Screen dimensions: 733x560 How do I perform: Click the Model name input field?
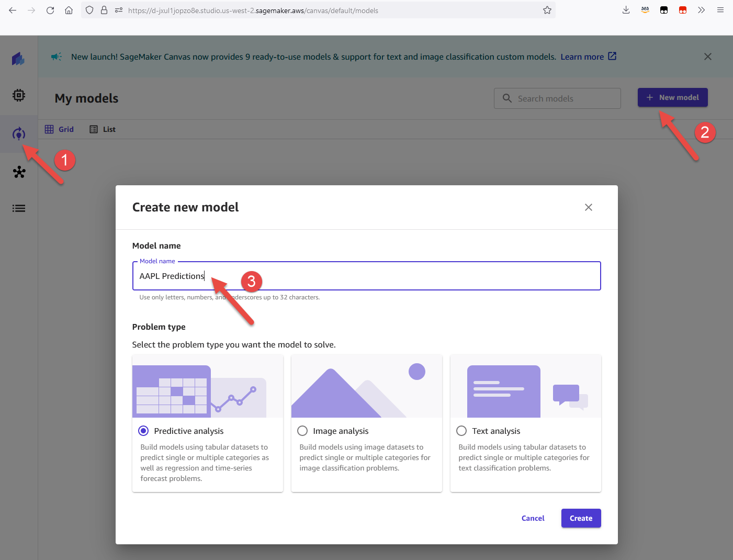pyautogui.click(x=367, y=276)
